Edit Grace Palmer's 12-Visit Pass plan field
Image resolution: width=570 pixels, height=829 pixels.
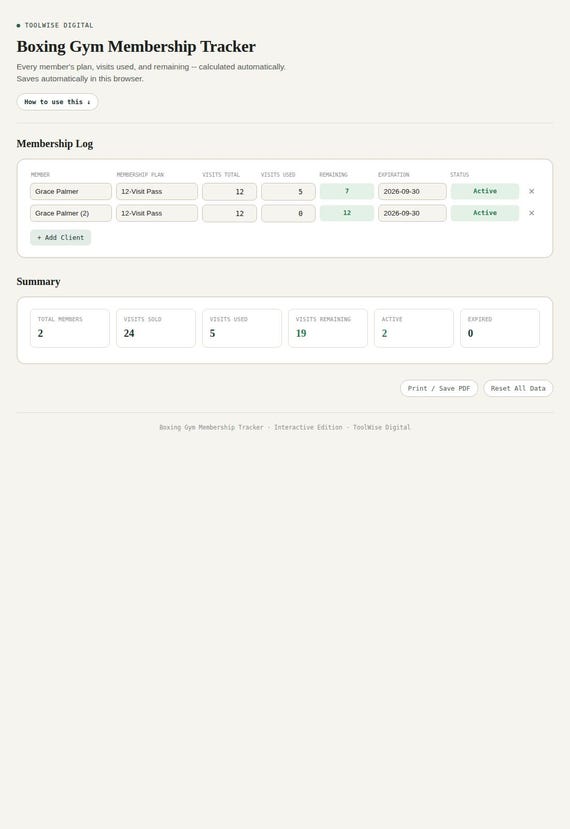157,191
